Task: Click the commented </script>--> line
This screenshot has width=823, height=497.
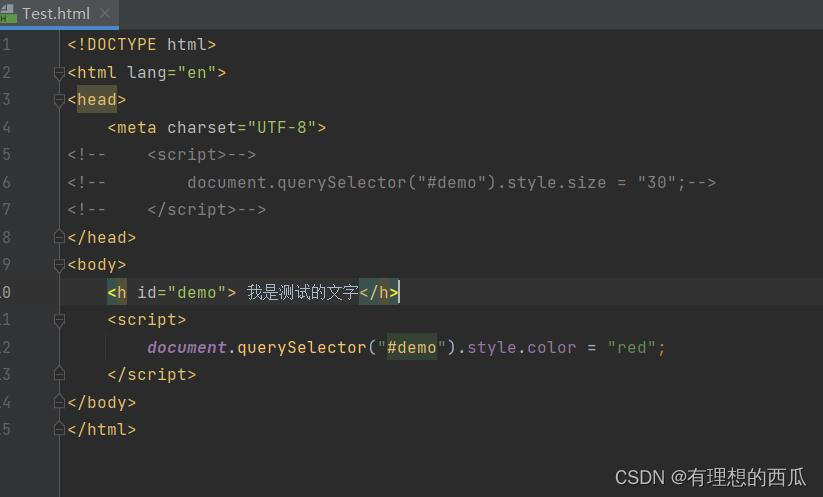Action: pyautogui.click(x=167, y=210)
